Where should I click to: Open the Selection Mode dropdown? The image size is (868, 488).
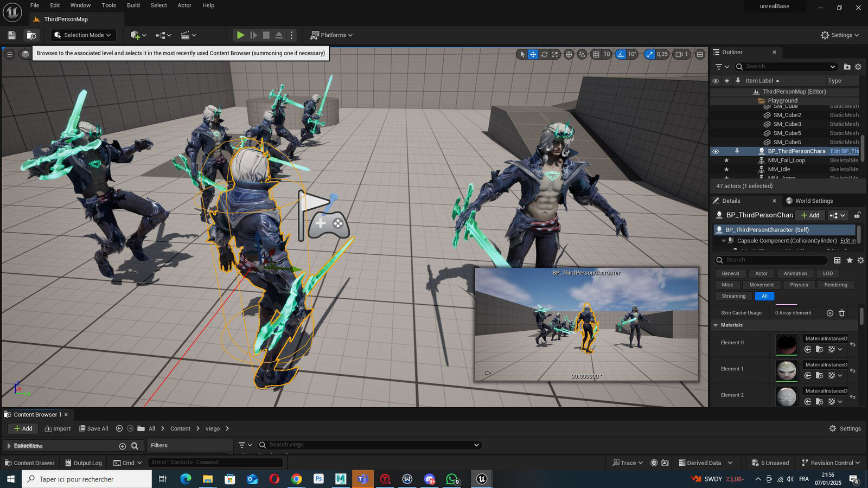pyautogui.click(x=84, y=35)
